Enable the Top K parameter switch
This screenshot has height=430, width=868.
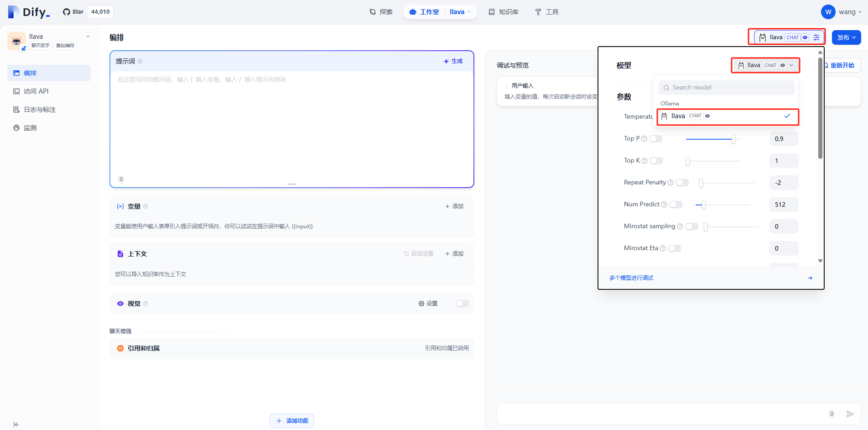(656, 161)
